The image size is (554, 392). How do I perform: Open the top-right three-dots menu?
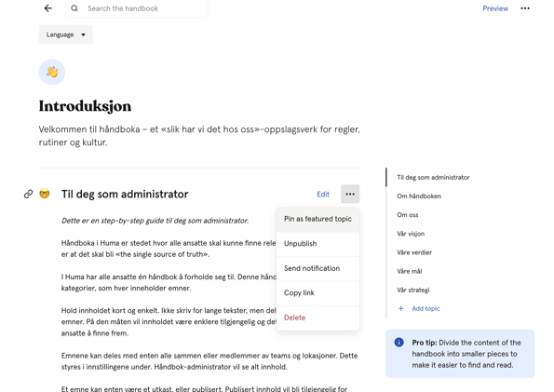(x=525, y=8)
